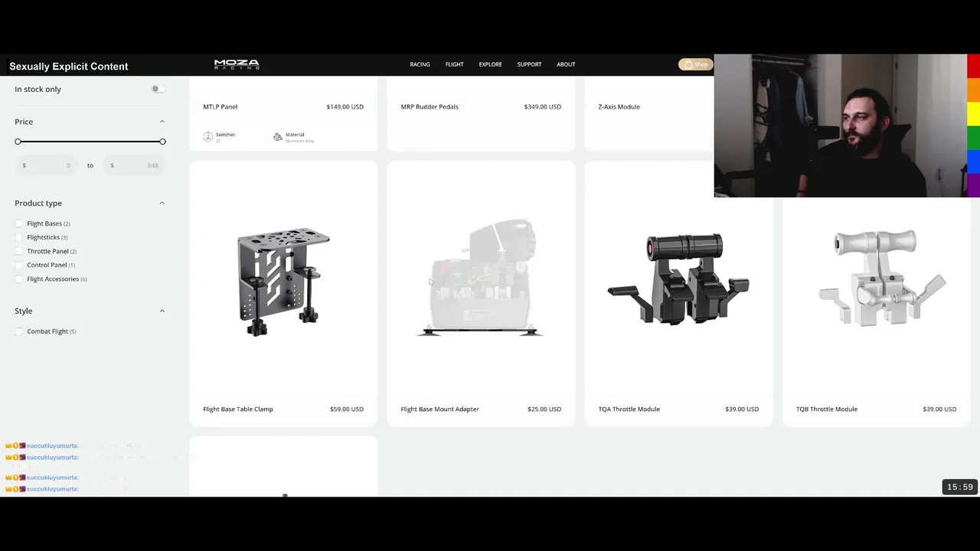This screenshot has height=551, width=980.
Task: Click the Product type heading
Action: click(38, 203)
